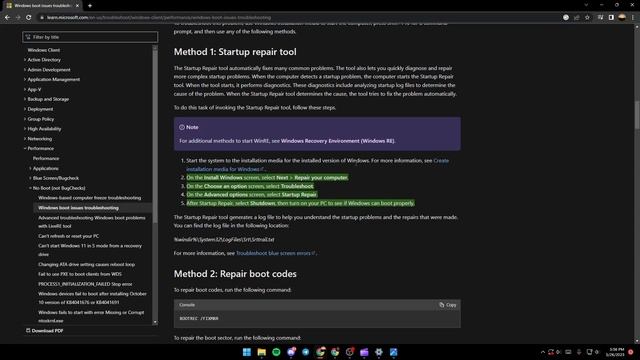Screen dimensions: 640x360
Task: Open File Explorer from the taskbar
Action: [x=262, y=352]
